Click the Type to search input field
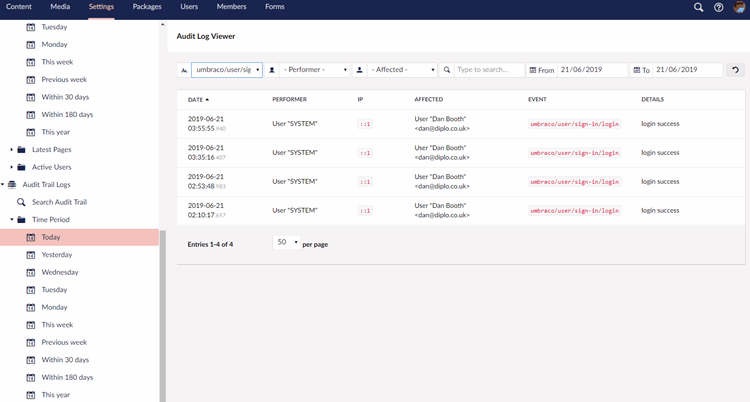The width and height of the screenshot is (750, 402). click(x=489, y=70)
